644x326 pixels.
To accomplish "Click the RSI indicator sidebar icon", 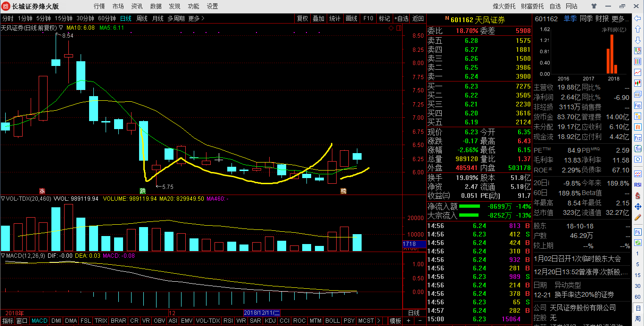I will click(x=638, y=185).
